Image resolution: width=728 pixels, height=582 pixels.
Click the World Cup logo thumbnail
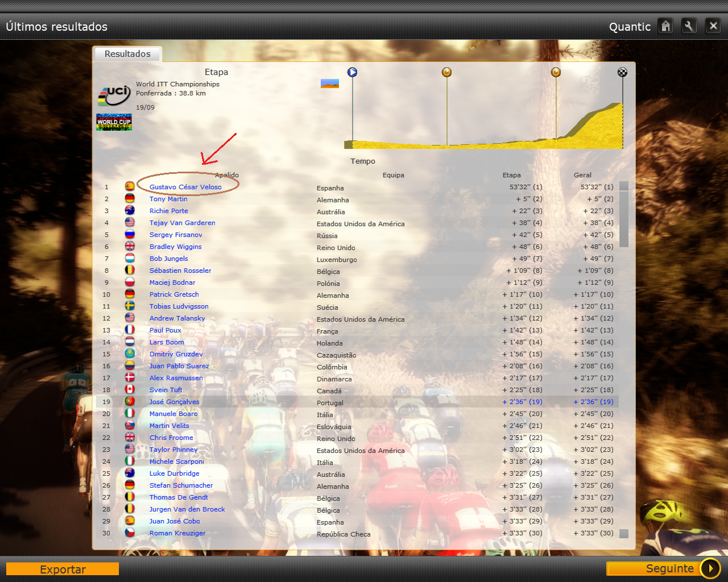click(114, 122)
